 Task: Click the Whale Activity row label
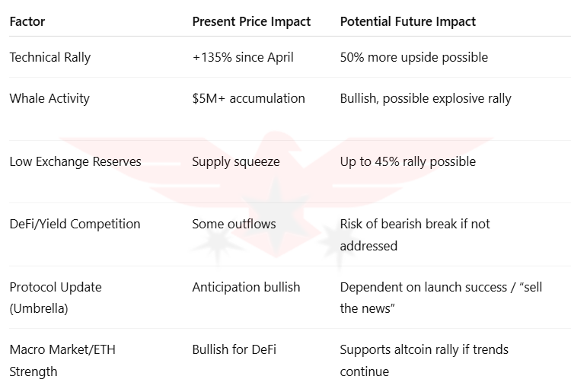(49, 98)
